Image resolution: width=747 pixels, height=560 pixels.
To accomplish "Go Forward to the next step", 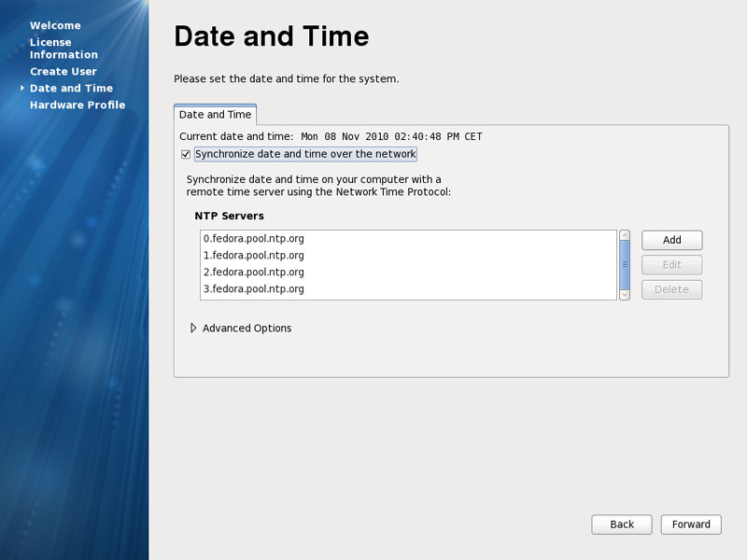I will pos(691,525).
